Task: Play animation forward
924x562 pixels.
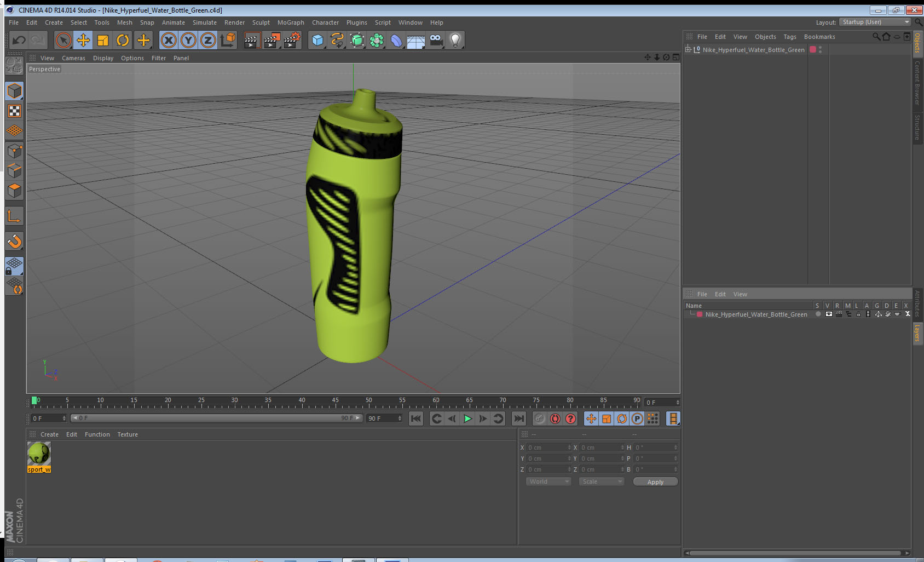Action: pyautogui.click(x=467, y=419)
